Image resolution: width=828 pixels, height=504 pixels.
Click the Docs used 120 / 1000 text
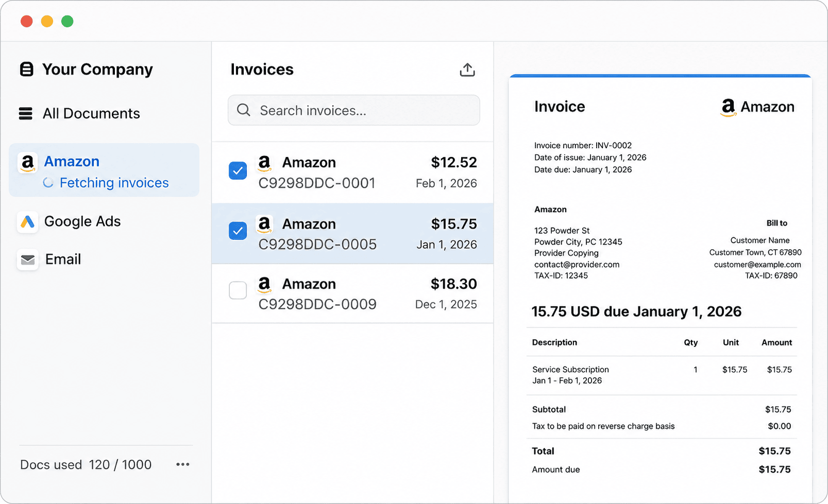click(x=86, y=465)
